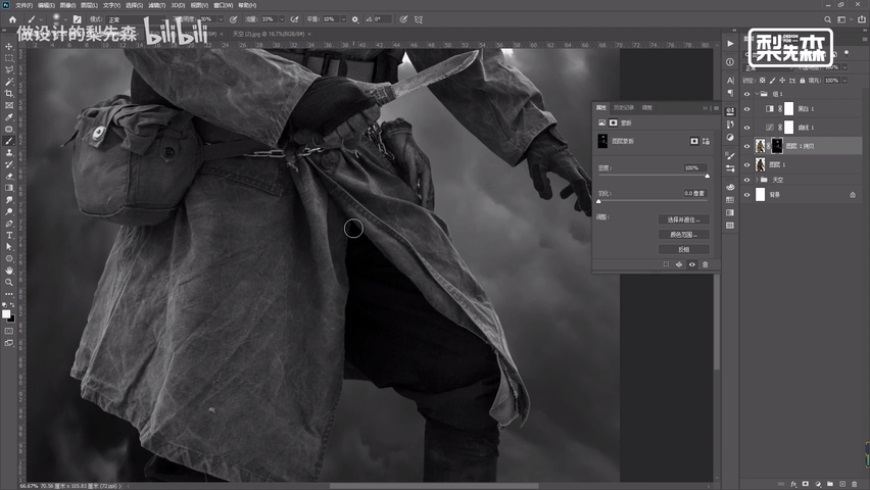The height and width of the screenshot is (490, 870).
Task: Select the Frame tool
Action: click(9, 105)
